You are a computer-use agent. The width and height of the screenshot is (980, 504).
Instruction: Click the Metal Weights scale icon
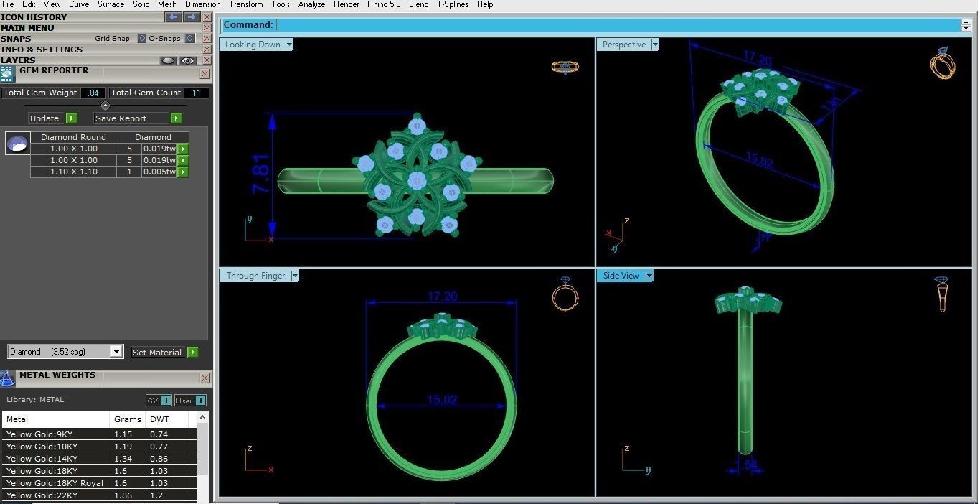pyautogui.click(x=7, y=379)
